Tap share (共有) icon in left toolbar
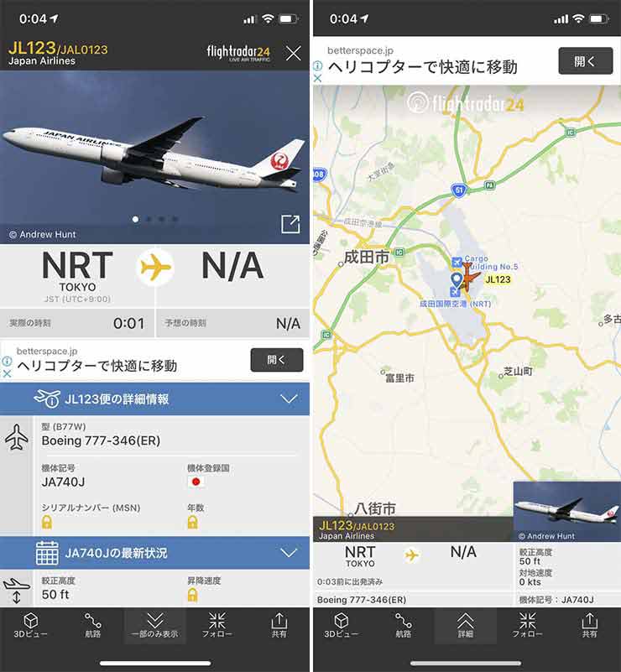The width and height of the screenshot is (621, 672). [x=279, y=625]
